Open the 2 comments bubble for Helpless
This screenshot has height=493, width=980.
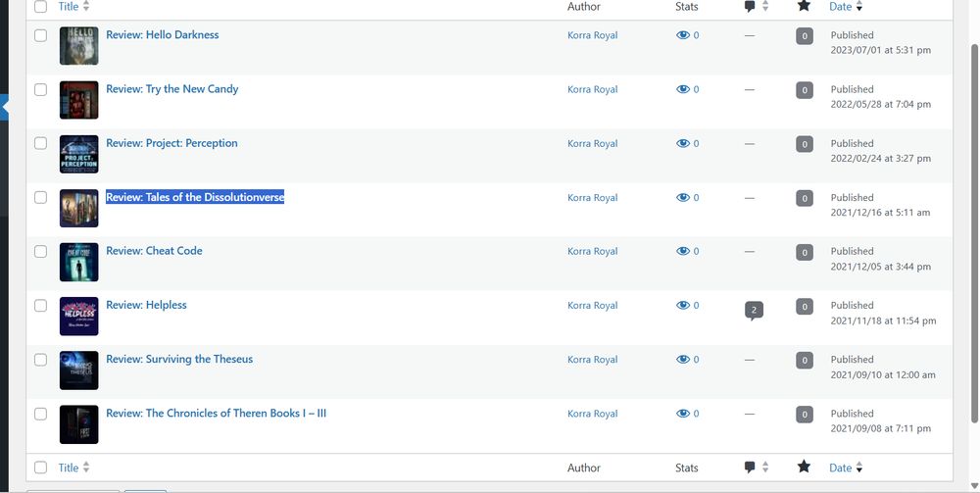tap(754, 311)
